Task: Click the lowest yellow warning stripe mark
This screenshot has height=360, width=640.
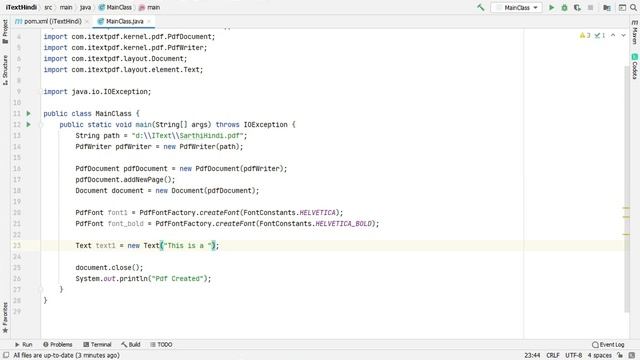Action: 626,235
